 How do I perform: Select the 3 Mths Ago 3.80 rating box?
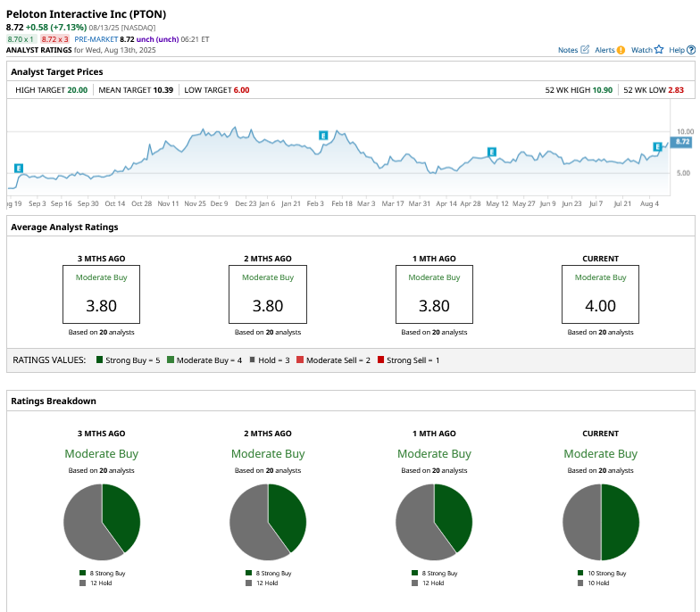point(102,294)
